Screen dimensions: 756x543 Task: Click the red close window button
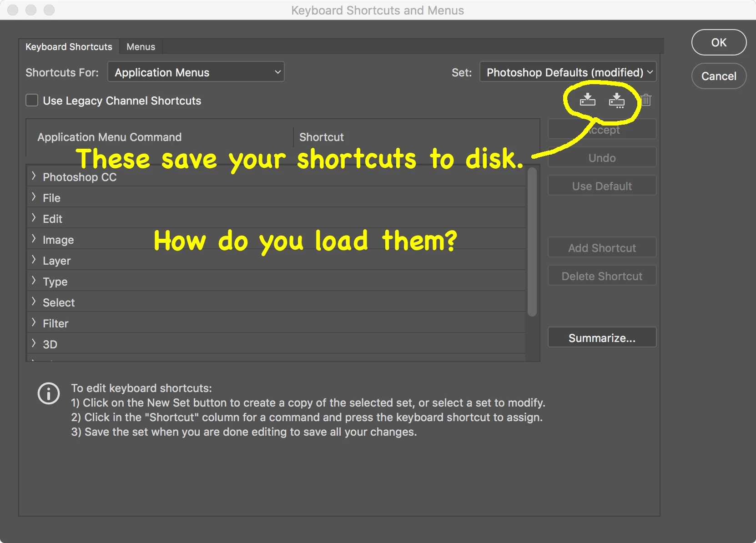(13, 10)
